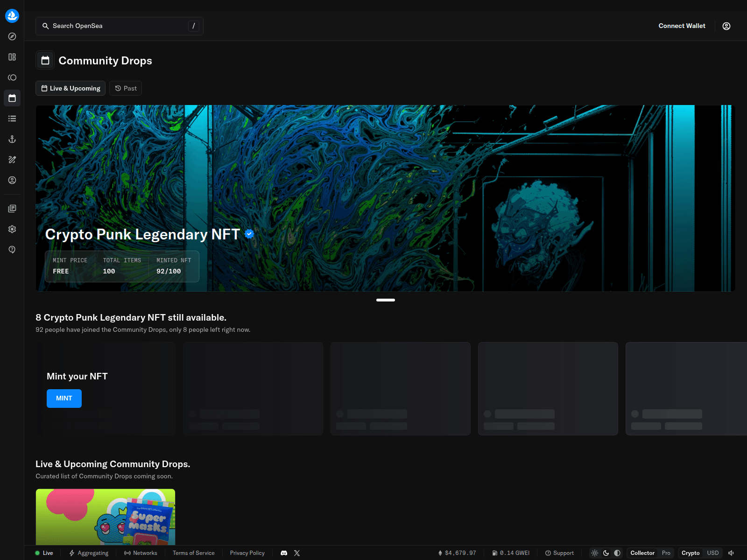Select the Drops calendar icon in sidebar

(x=12, y=98)
